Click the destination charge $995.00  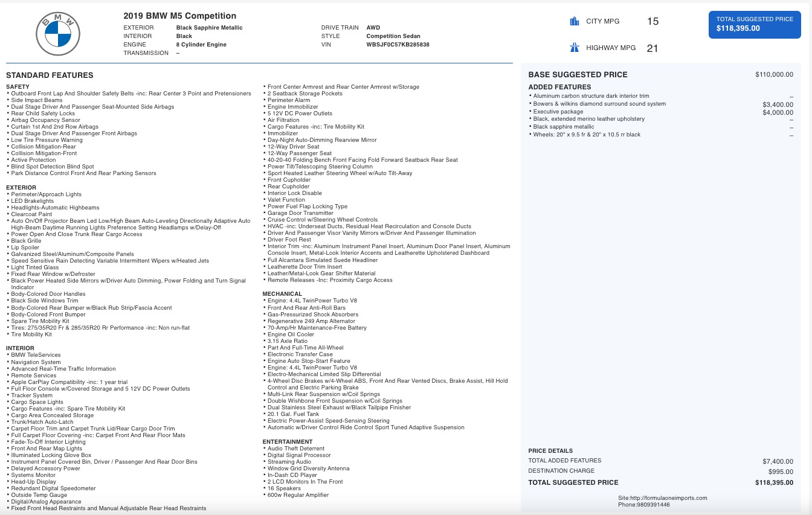[781, 472]
